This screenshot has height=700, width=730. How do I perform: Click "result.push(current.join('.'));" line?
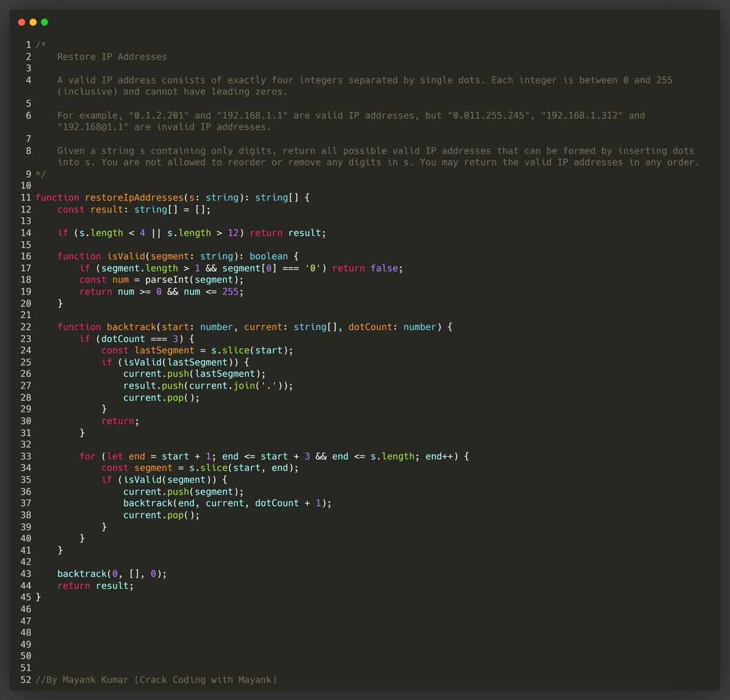(x=208, y=386)
